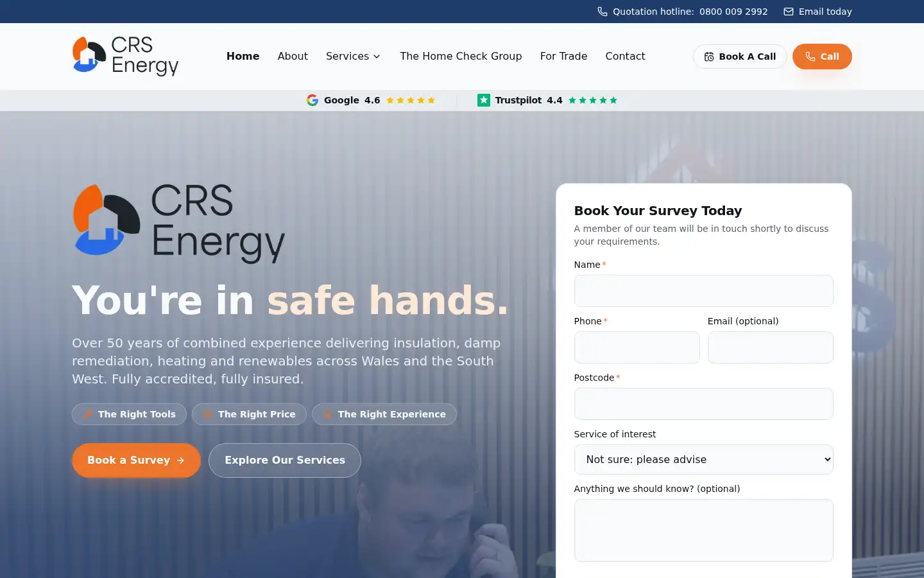Open the About page

(293, 56)
